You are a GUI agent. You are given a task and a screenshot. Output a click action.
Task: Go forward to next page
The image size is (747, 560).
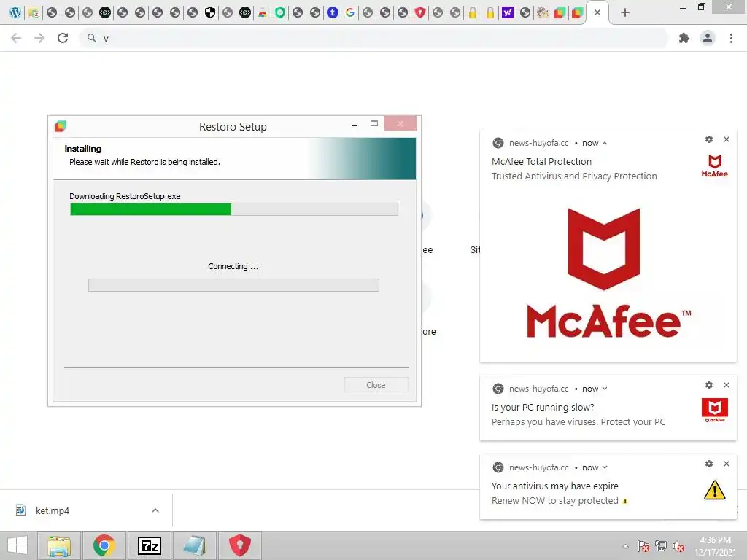tap(39, 38)
